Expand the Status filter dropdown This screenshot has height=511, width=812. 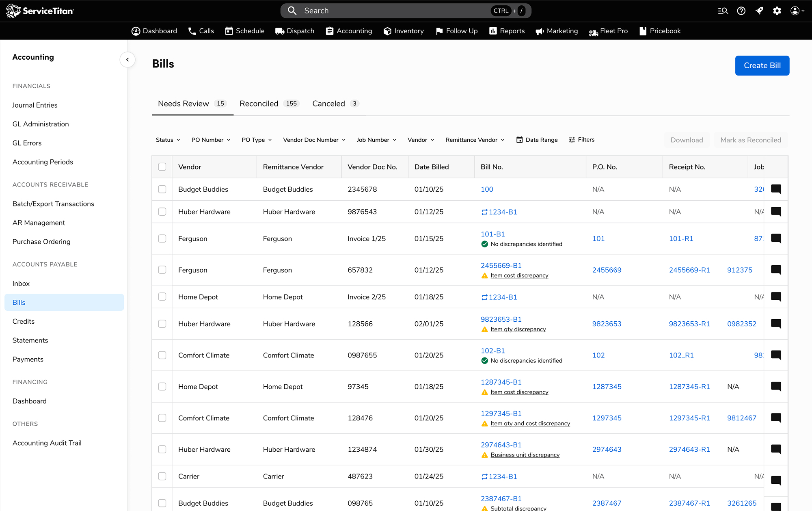168,140
